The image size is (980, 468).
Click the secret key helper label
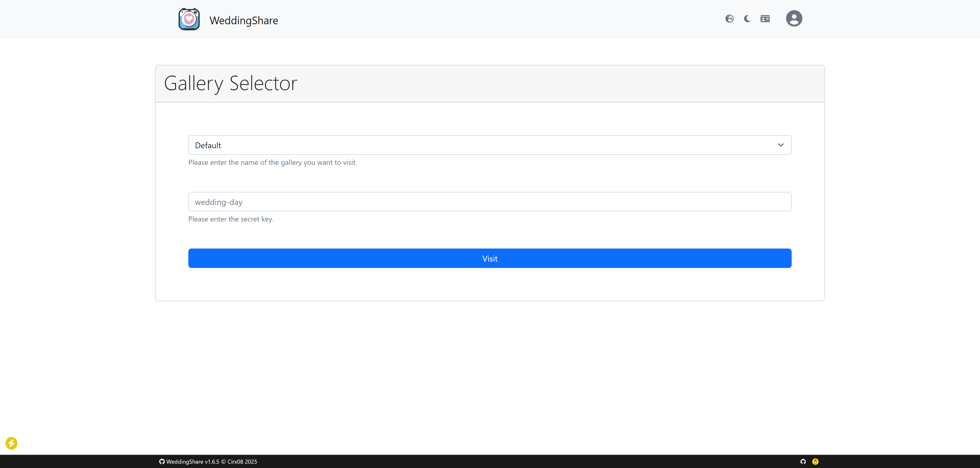(x=231, y=219)
